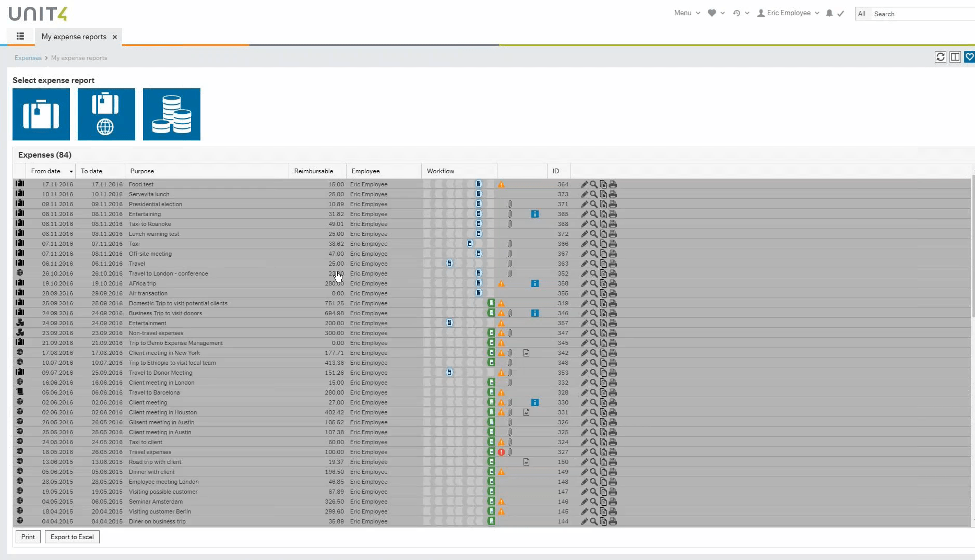Click the grid menu icon beside the tab

(20, 37)
